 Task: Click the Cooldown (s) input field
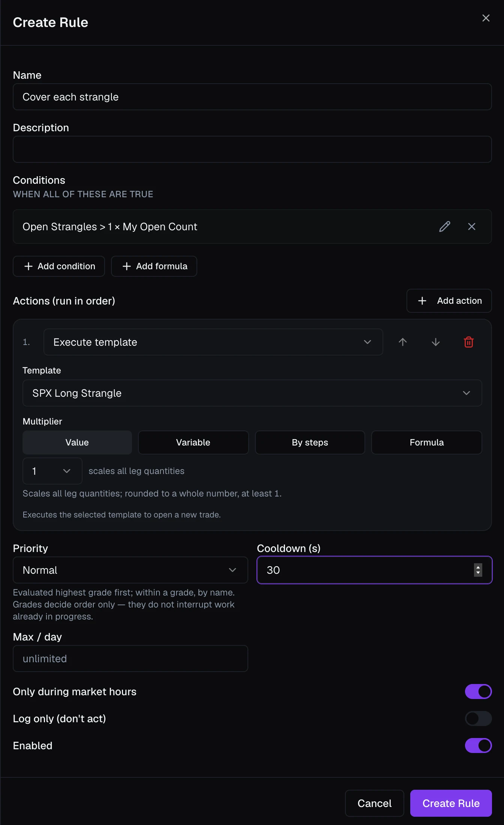(x=375, y=570)
